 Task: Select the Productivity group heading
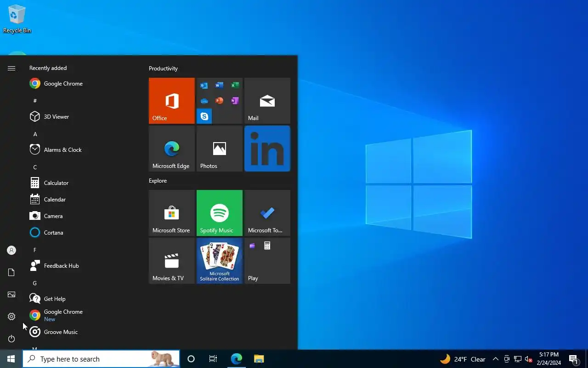pos(163,69)
